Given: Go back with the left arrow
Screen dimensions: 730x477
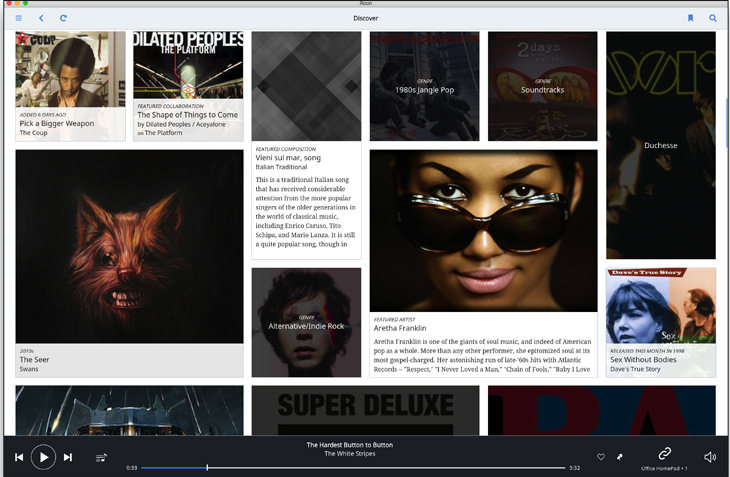Looking at the screenshot, I should pyautogui.click(x=41, y=18).
